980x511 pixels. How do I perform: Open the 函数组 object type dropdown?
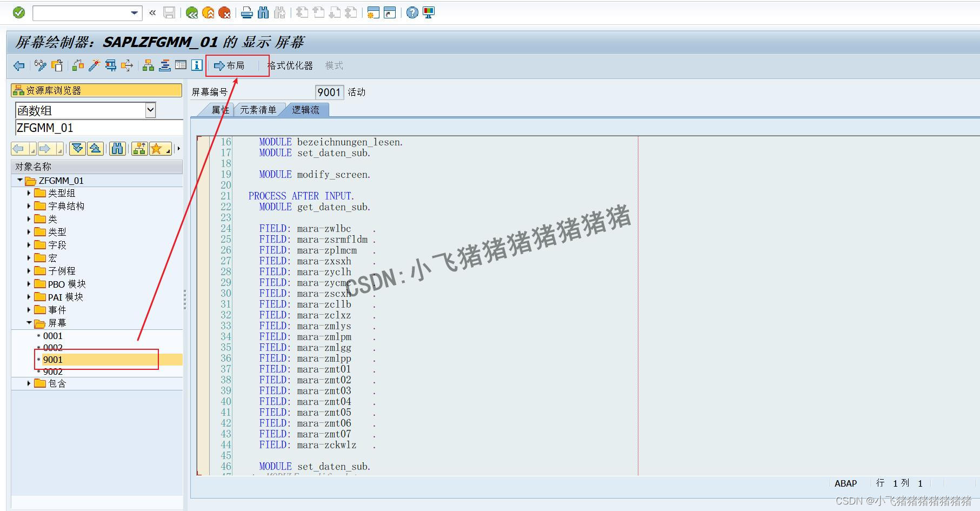point(150,110)
